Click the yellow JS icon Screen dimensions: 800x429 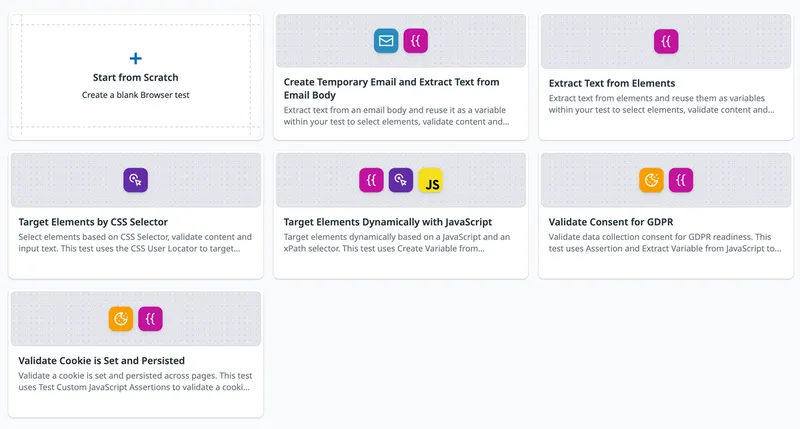point(431,181)
